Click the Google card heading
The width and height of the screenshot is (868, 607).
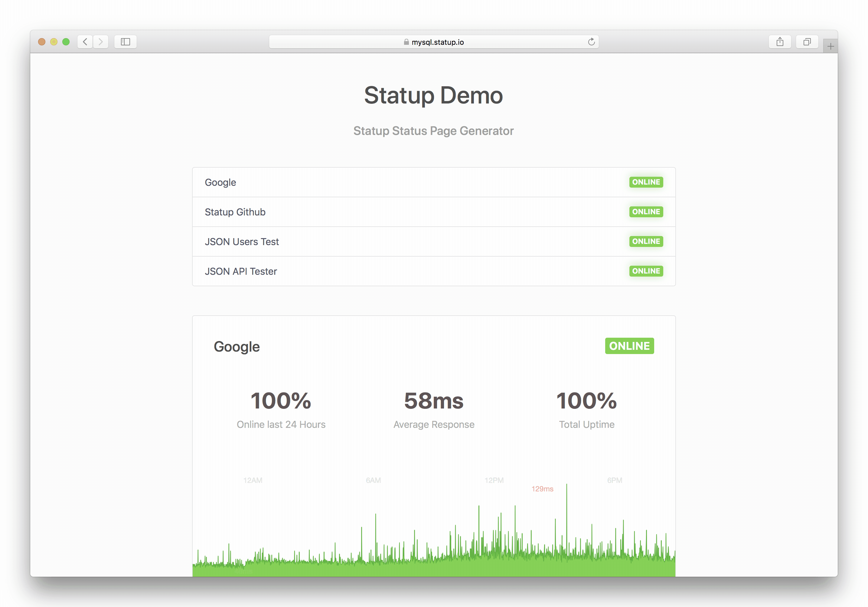(237, 347)
